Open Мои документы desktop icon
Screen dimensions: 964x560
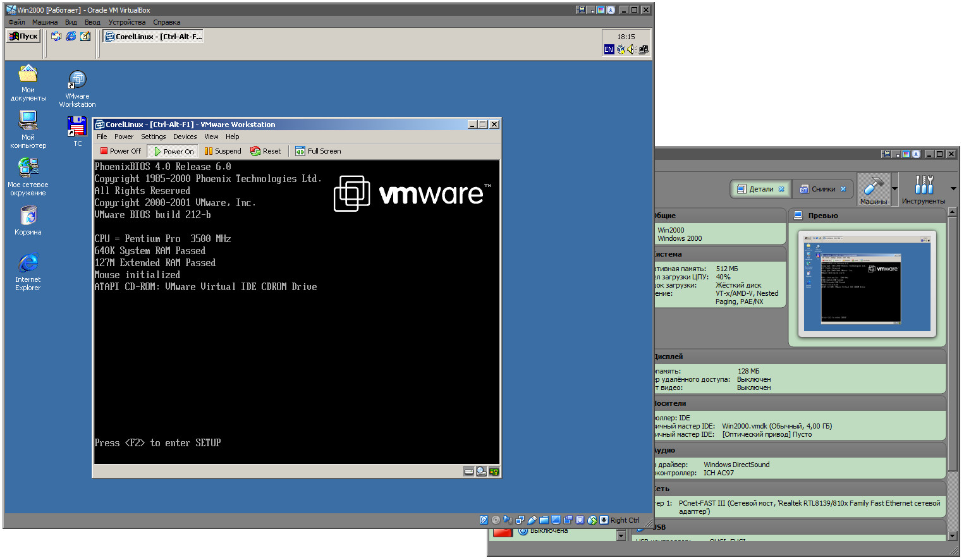pos(28,83)
